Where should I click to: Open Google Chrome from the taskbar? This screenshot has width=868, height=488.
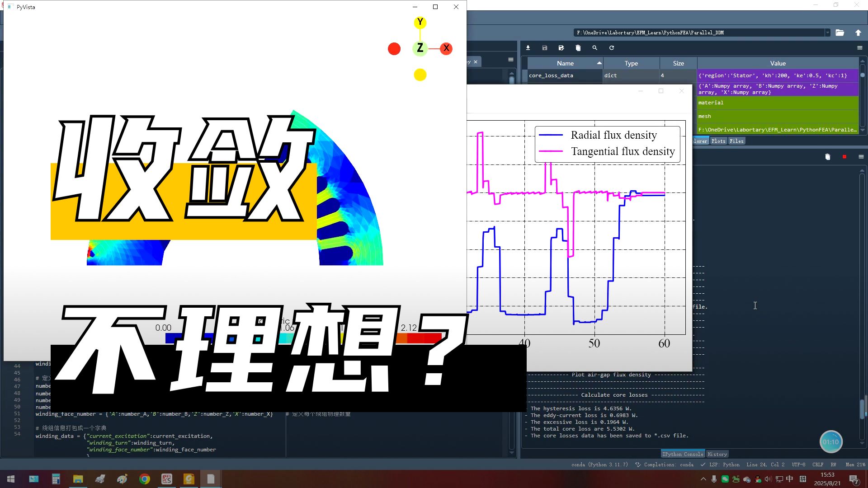145,479
